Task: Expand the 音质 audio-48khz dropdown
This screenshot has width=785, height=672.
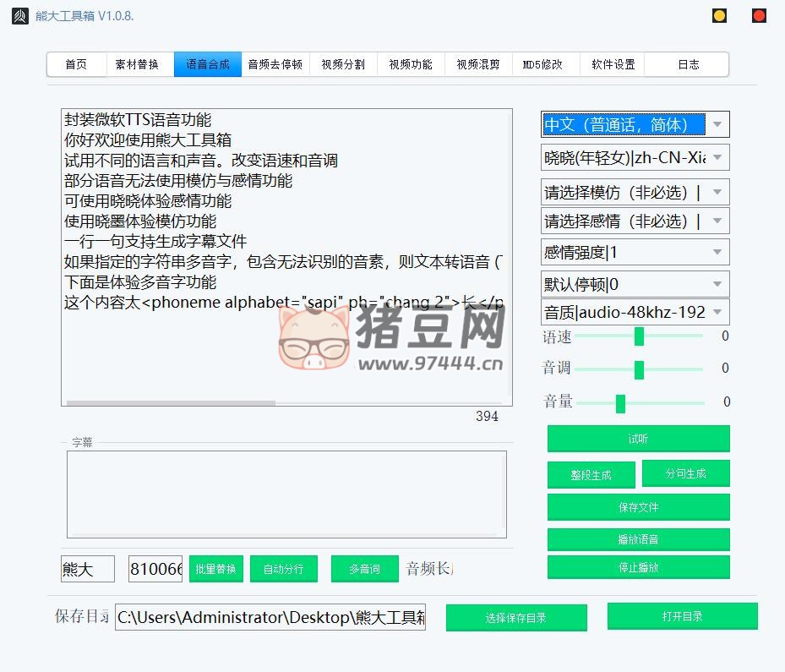Action: pyautogui.click(x=635, y=312)
